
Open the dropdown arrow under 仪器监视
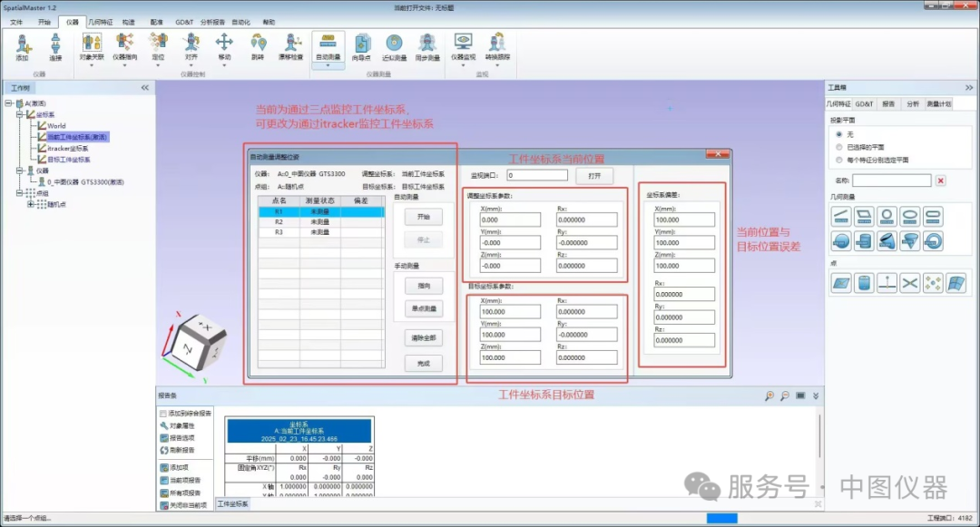(x=463, y=65)
